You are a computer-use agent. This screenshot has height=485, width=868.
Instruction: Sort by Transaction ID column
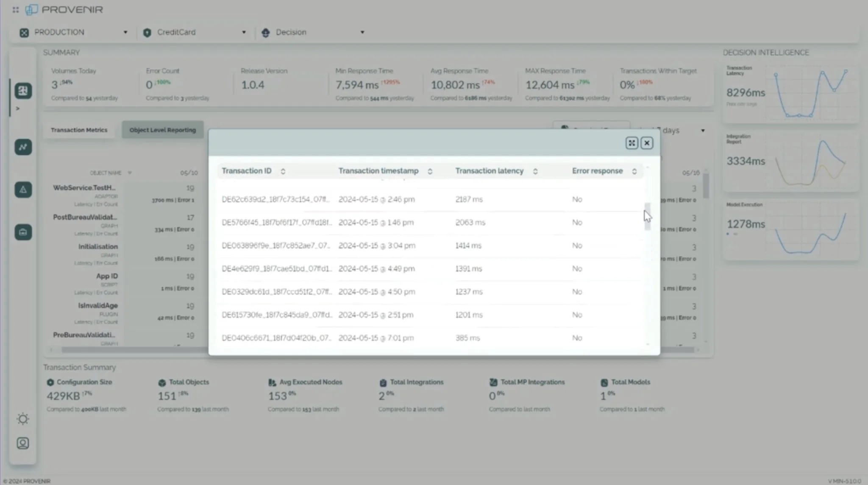[283, 171]
